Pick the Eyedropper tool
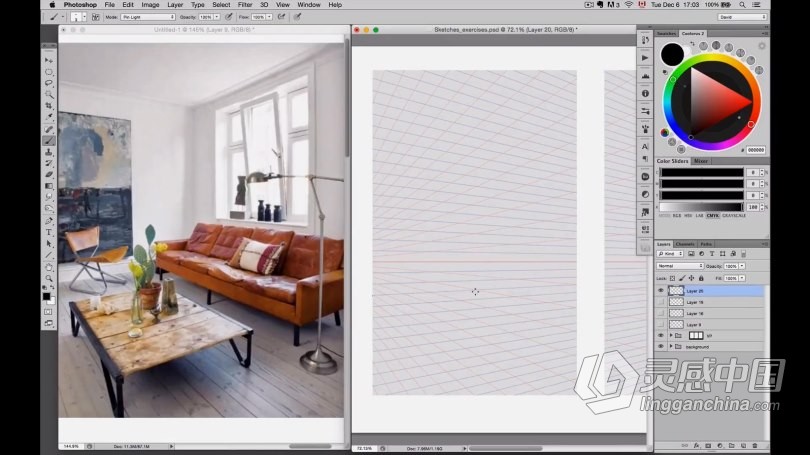The height and width of the screenshot is (455, 810). pyautogui.click(x=48, y=117)
